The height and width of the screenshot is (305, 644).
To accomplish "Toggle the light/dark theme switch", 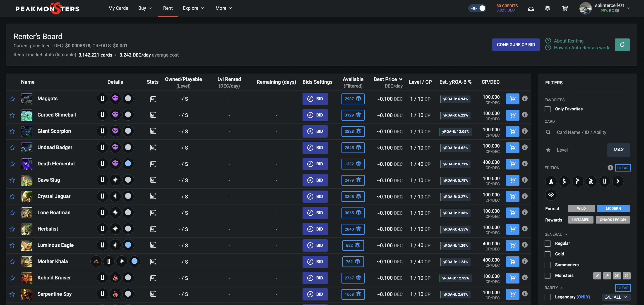I will point(478,9).
